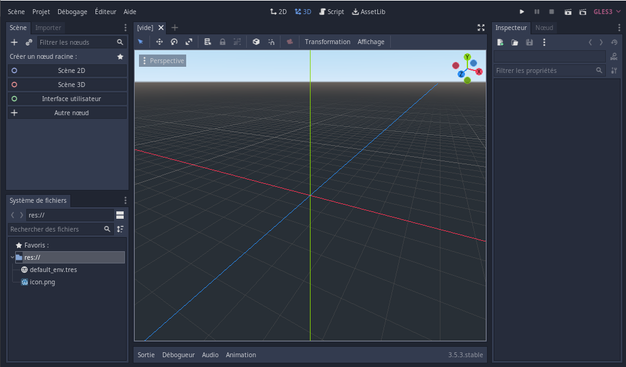Create a Scène 2D root node

(67, 71)
